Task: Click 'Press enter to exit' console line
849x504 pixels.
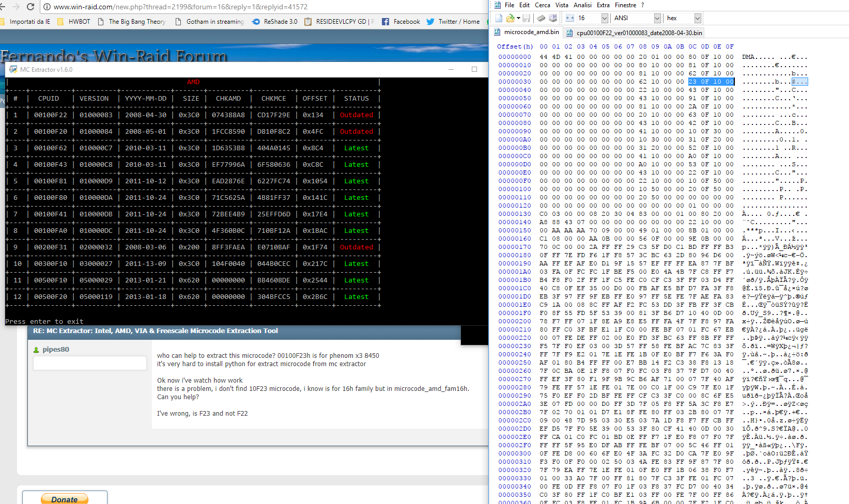Action: pyautogui.click(x=44, y=321)
